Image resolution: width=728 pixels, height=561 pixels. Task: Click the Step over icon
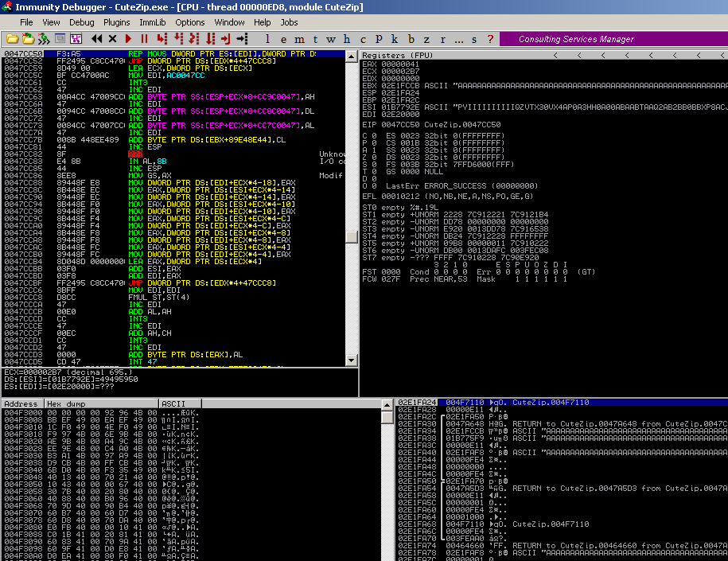click(x=178, y=39)
